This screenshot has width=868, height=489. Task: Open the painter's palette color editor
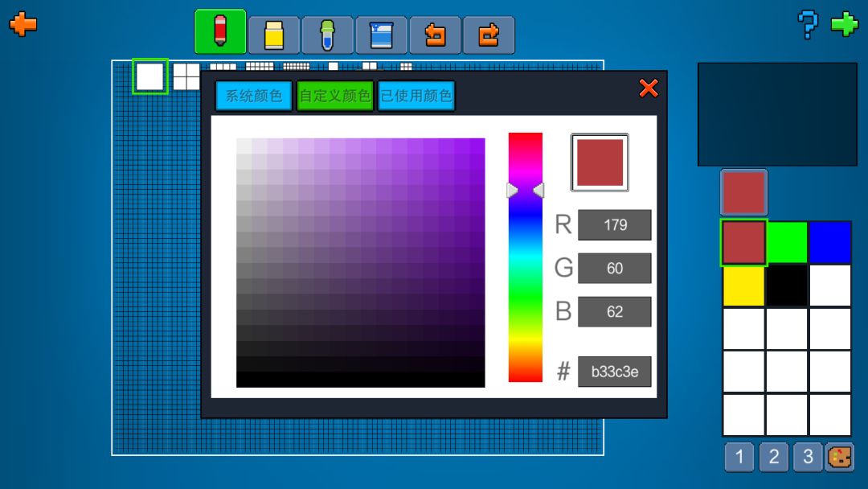(x=840, y=457)
